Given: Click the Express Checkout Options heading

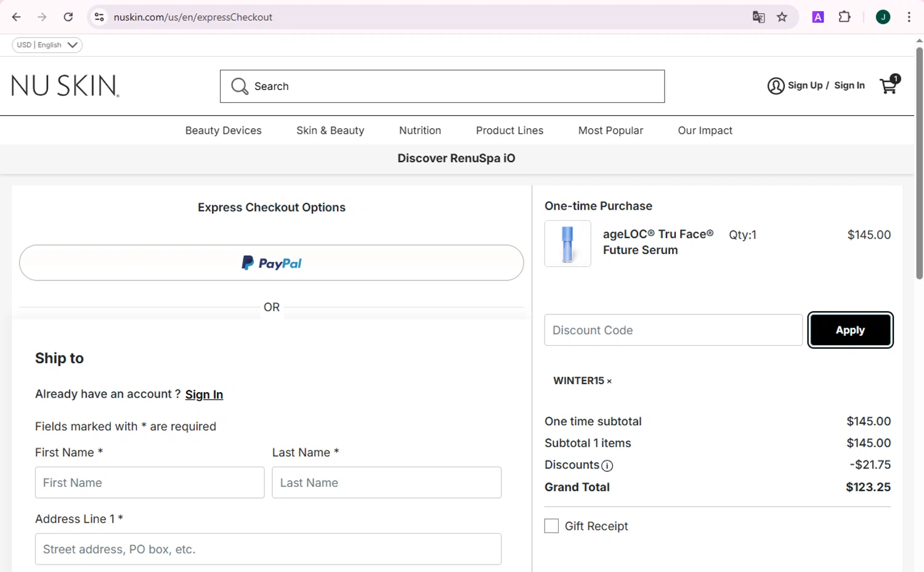Looking at the screenshot, I should (272, 208).
